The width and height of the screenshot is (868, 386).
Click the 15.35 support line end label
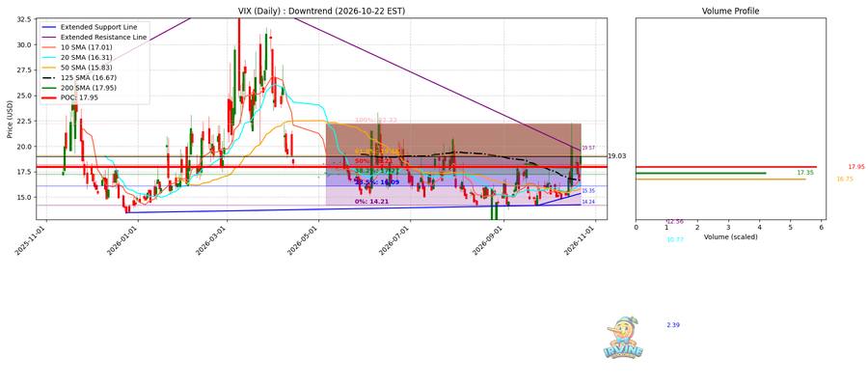(587, 190)
